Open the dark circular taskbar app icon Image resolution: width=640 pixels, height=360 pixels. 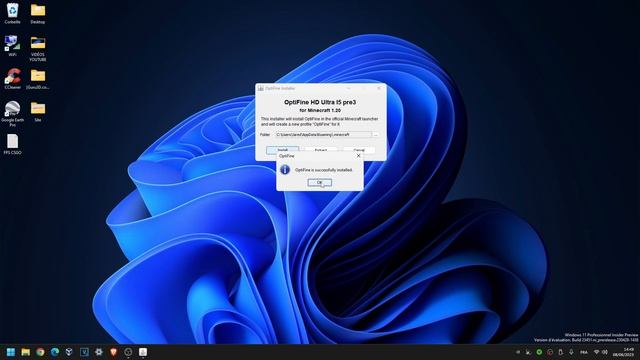[x=128, y=352]
